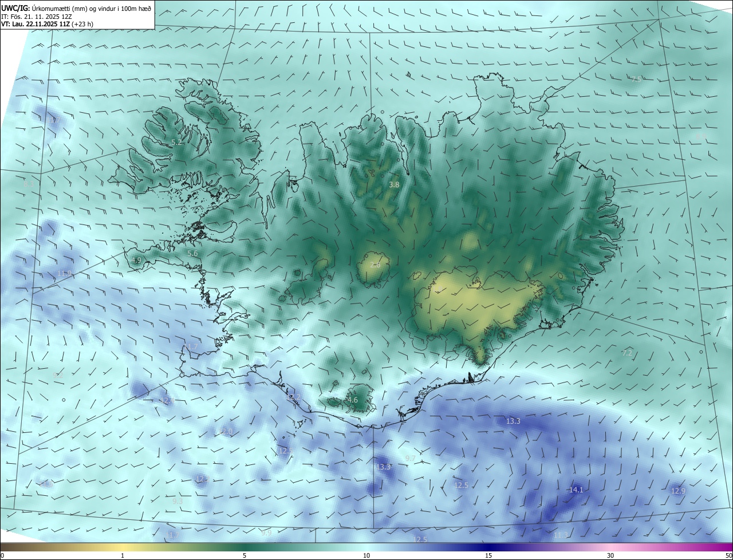Click the 50 tick label on the color scale
This screenshot has height=560, width=733.
coord(728,555)
